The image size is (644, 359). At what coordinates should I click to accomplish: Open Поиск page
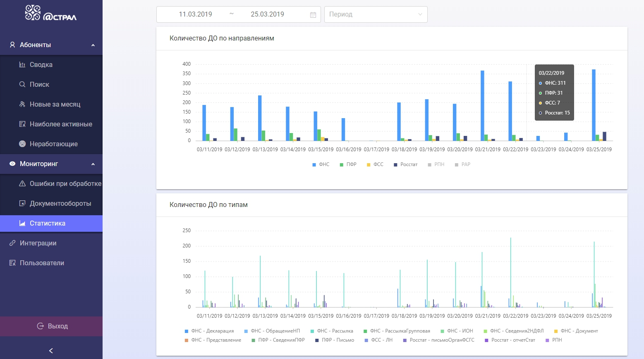[x=51, y=84]
